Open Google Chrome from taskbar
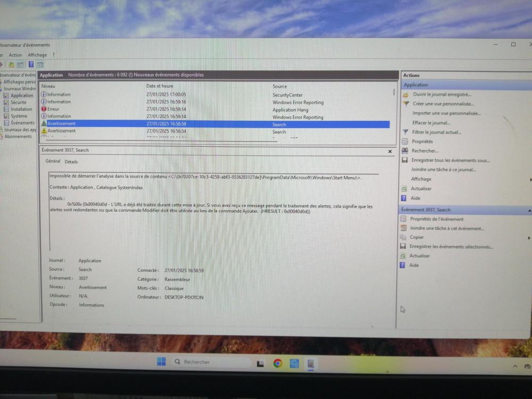 (278, 363)
